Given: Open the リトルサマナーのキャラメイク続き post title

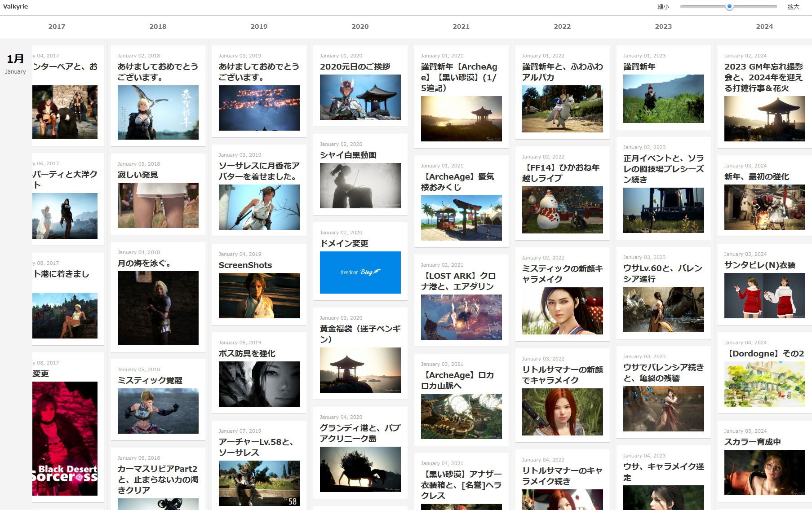Looking at the screenshot, I should (x=562, y=476).
